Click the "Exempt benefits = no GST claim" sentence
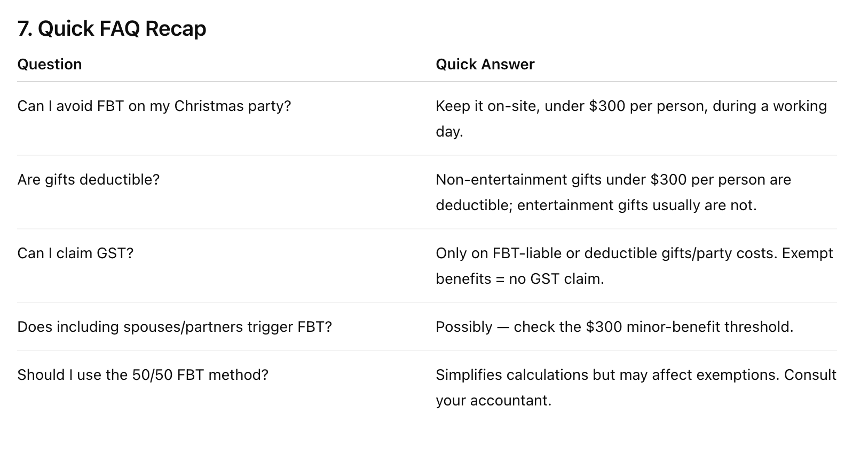This screenshot has height=462, width=868. click(519, 279)
